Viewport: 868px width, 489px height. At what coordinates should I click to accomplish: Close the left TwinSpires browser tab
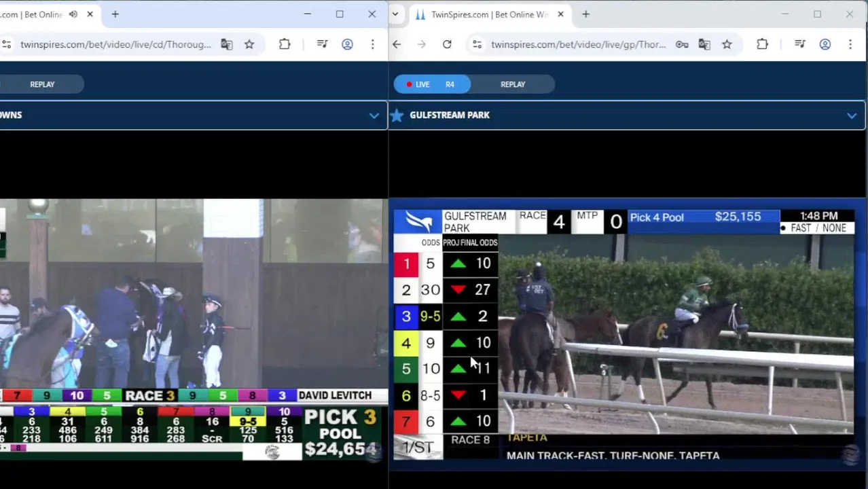(x=90, y=14)
